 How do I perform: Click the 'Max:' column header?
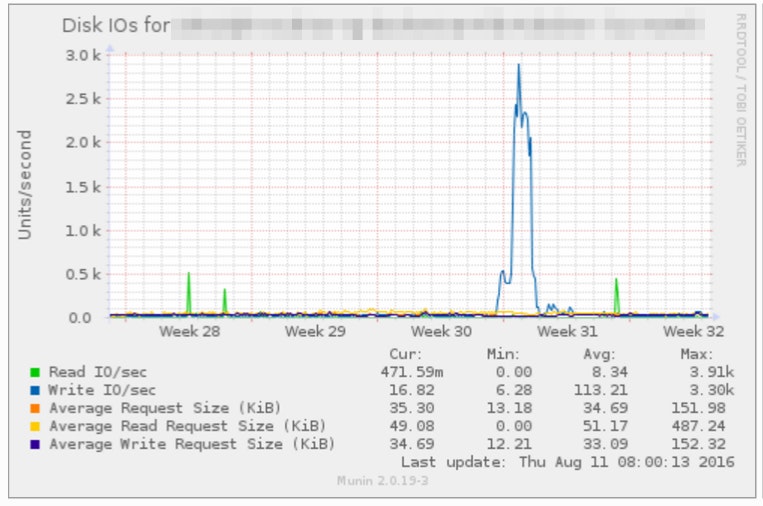pyautogui.click(x=696, y=354)
